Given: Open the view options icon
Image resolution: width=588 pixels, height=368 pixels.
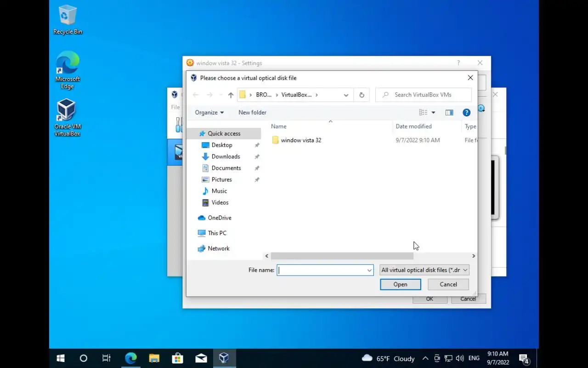Looking at the screenshot, I should click(x=423, y=112).
